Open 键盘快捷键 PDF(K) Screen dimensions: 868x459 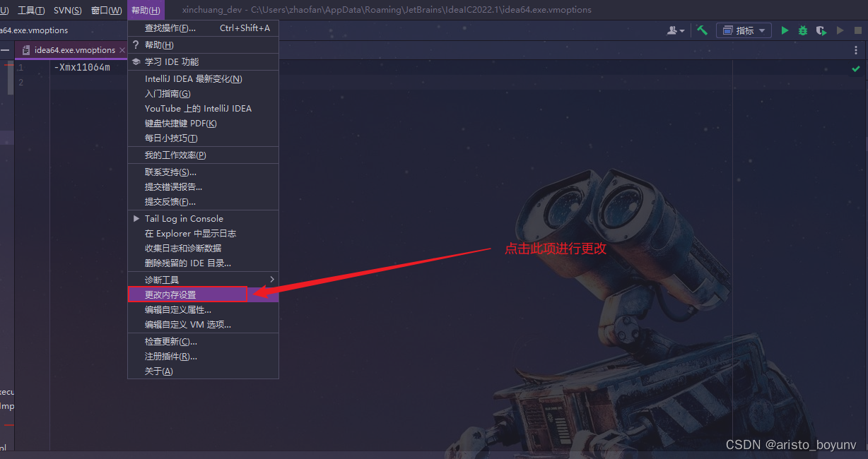203,124
